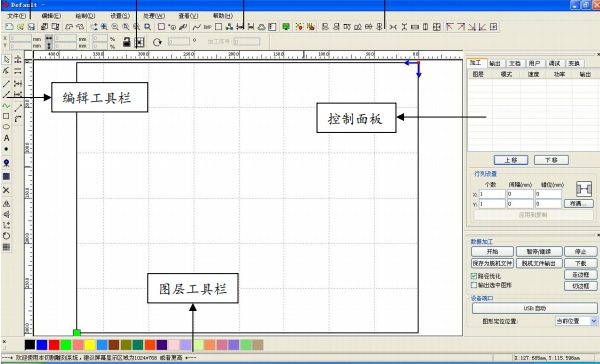Pick the black layer color swatch
The height and width of the screenshot is (364, 600).
tap(30, 345)
